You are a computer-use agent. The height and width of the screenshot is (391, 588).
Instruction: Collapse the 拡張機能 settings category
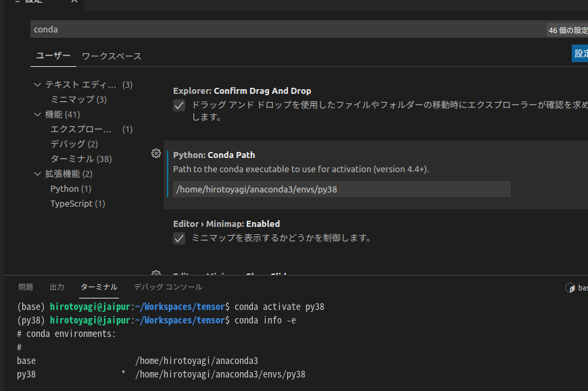38,174
